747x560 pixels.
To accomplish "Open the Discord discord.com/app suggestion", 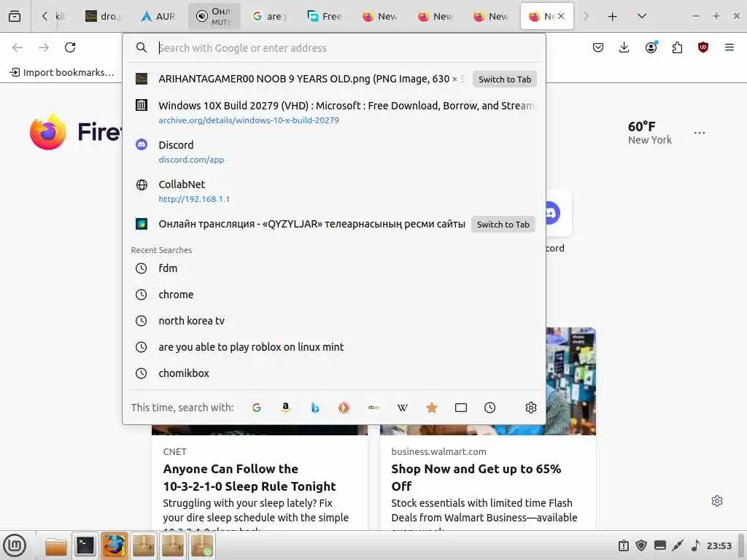I will (x=334, y=152).
